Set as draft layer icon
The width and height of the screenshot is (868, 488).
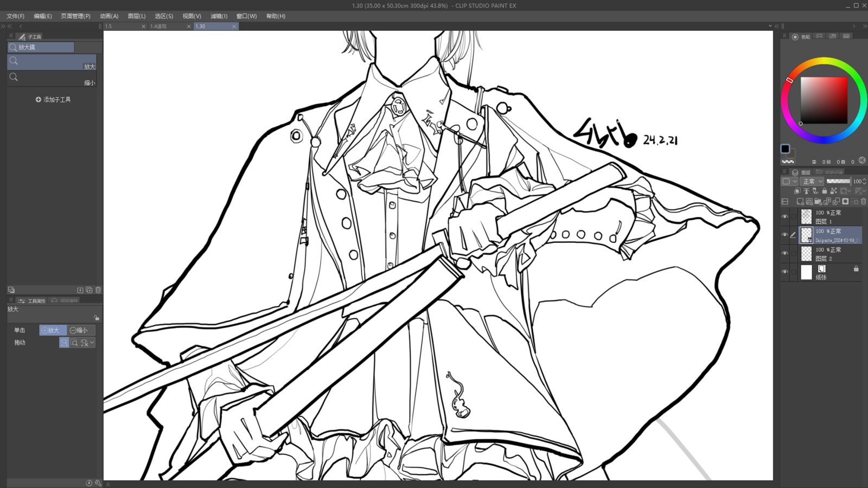click(815, 191)
